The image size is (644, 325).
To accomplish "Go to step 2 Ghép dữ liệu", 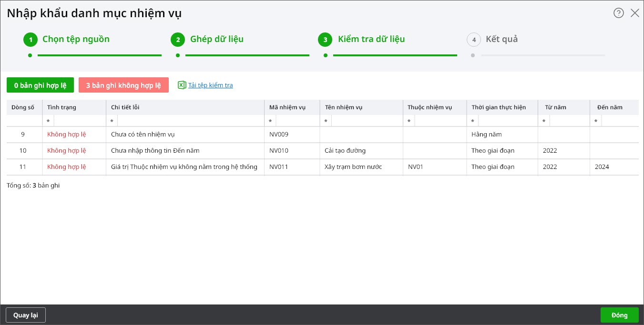I will (x=216, y=39).
